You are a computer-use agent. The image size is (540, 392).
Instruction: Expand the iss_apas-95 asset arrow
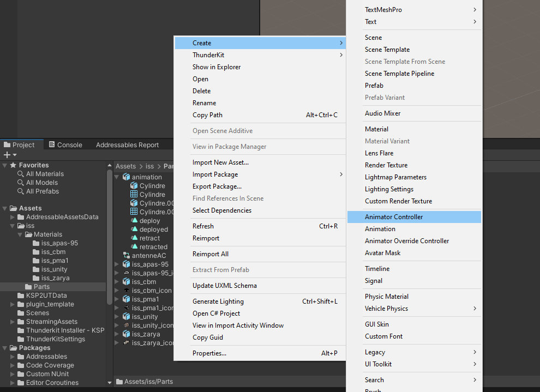117,264
